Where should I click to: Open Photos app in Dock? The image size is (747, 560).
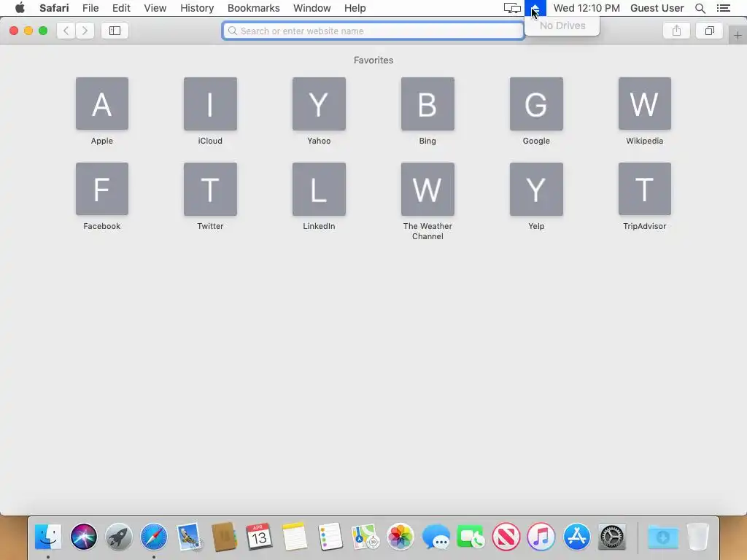tap(400, 537)
